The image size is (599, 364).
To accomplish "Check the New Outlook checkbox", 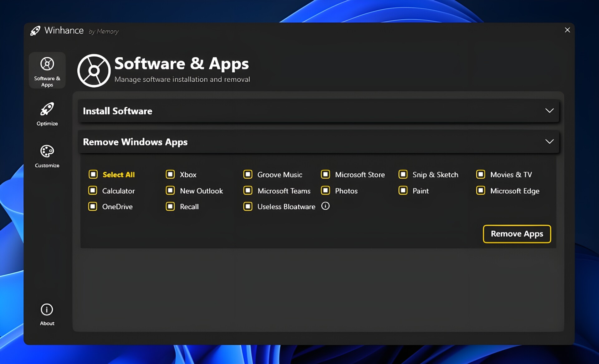I will [170, 190].
